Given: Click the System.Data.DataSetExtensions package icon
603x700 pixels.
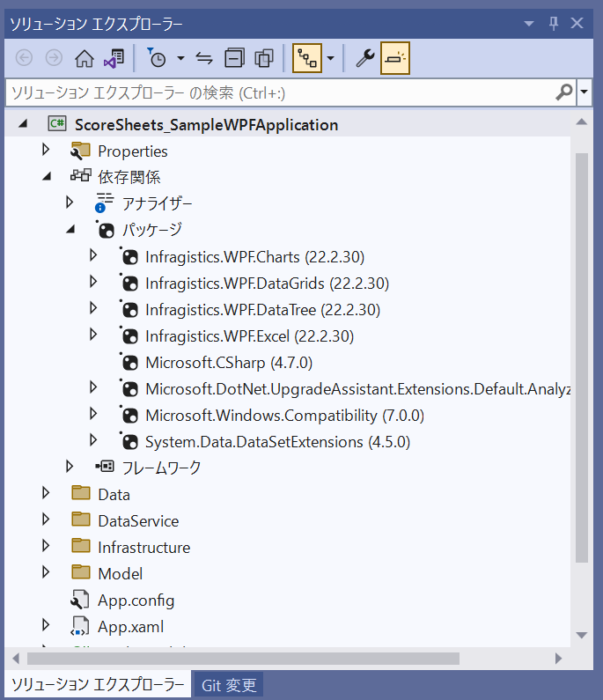Looking at the screenshot, I should pos(129,440).
